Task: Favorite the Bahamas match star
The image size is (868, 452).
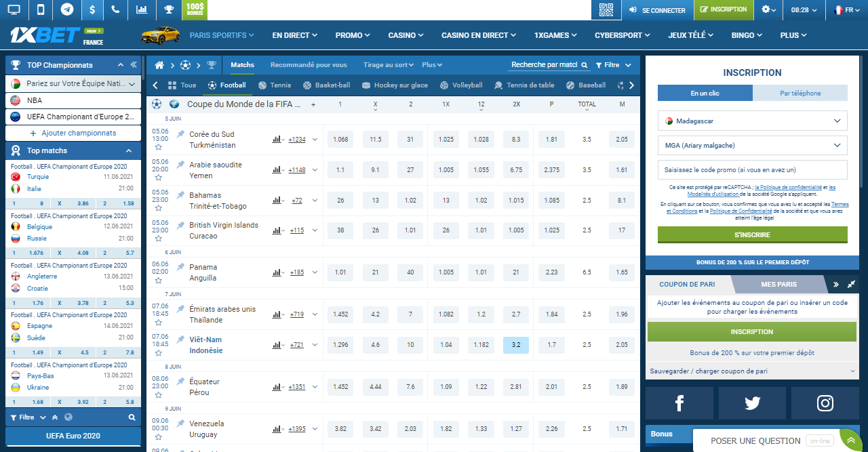Action: 158,208
